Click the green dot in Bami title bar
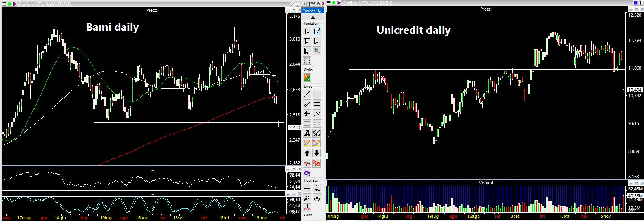Screen dimensions: 644x221 click(10, 4)
